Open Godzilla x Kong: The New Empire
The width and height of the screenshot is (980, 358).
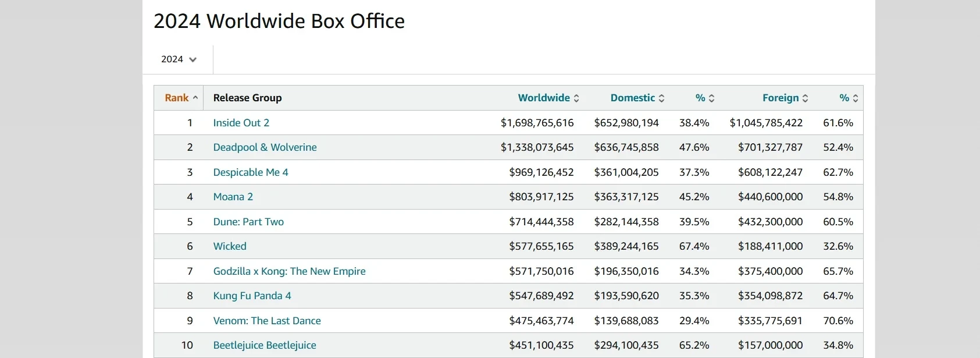pyautogui.click(x=289, y=271)
